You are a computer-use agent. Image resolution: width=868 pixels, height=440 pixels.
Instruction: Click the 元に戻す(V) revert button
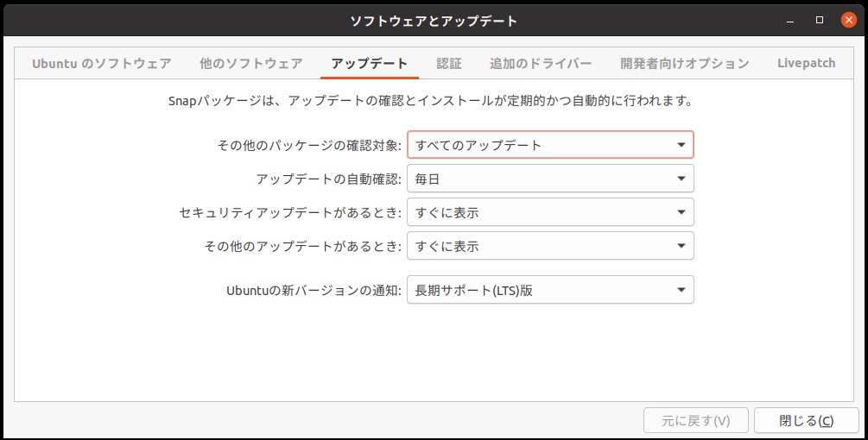(696, 421)
